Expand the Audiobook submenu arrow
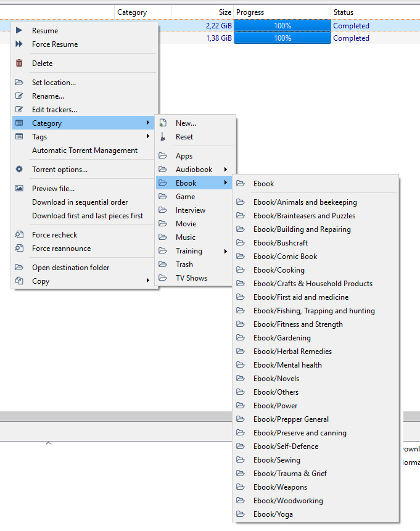Image resolution: width=420 pixels, height=531 pixels. coord(226,169)
